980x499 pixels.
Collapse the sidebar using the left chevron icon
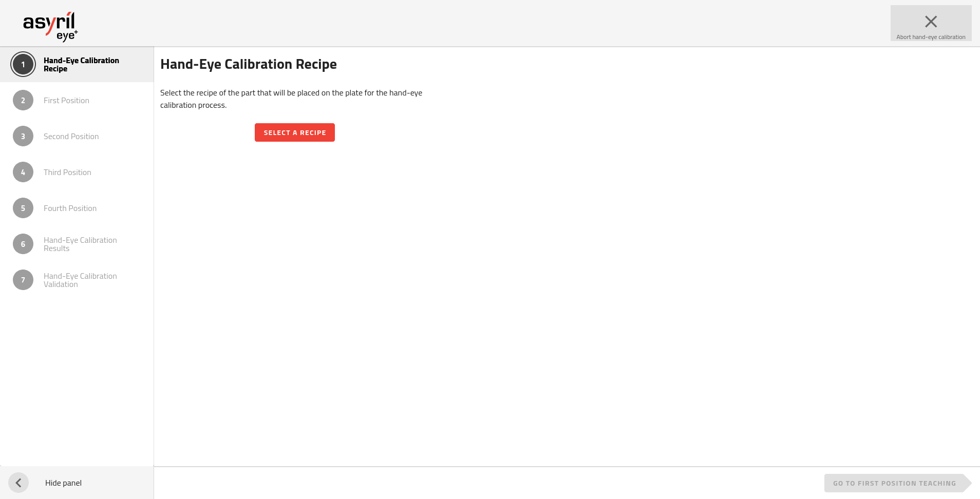coord(18,483)
